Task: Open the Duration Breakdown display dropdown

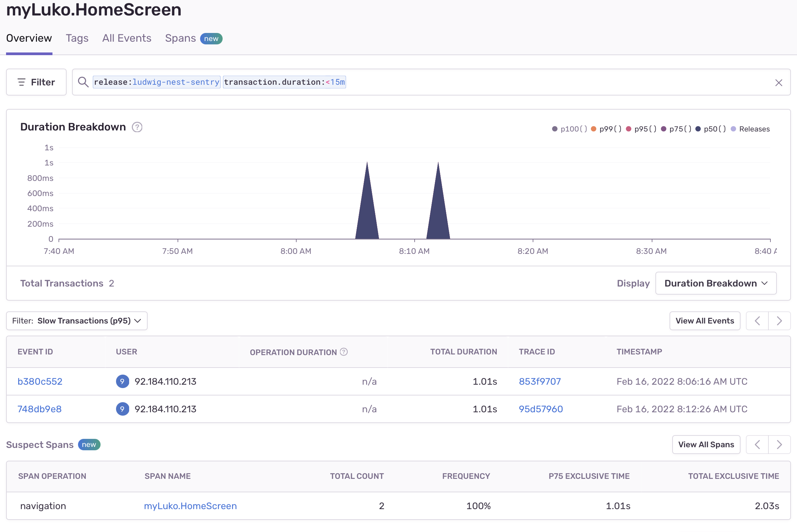Action: 716,283
